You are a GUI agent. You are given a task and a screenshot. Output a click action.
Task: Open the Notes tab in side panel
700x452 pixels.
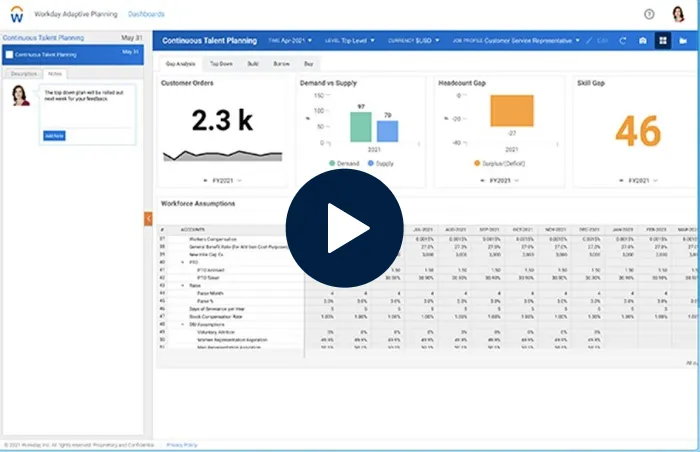(x=55, y=74)
